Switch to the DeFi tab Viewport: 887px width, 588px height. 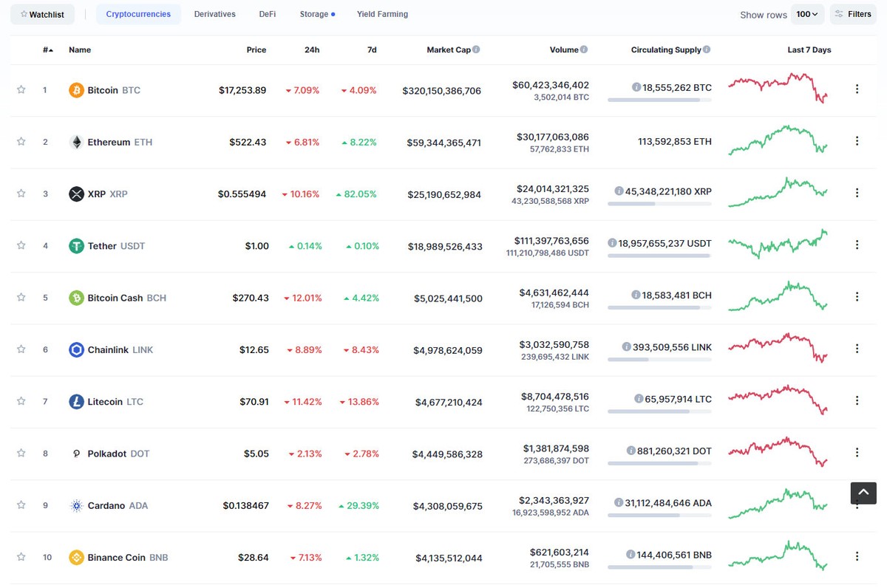(267, 13)
